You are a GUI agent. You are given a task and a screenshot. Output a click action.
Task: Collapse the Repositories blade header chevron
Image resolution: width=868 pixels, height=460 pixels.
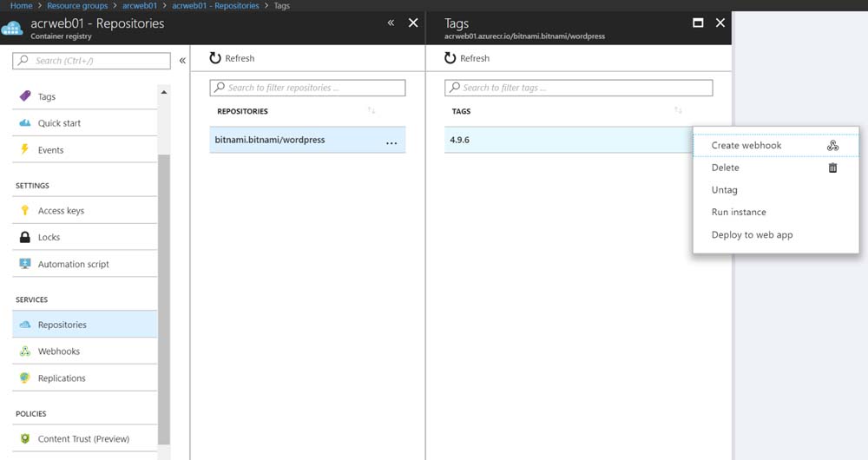[x=391, y=23]
